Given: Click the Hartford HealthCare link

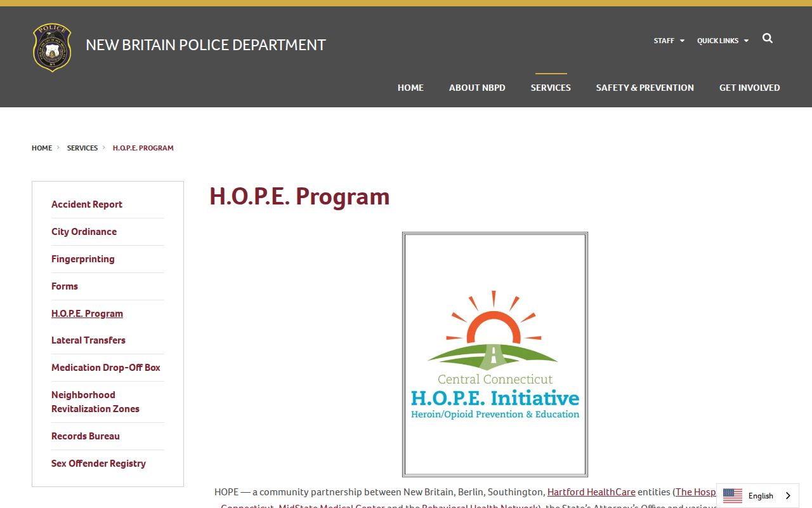Looking at the screenshot, I should point(591,492).
